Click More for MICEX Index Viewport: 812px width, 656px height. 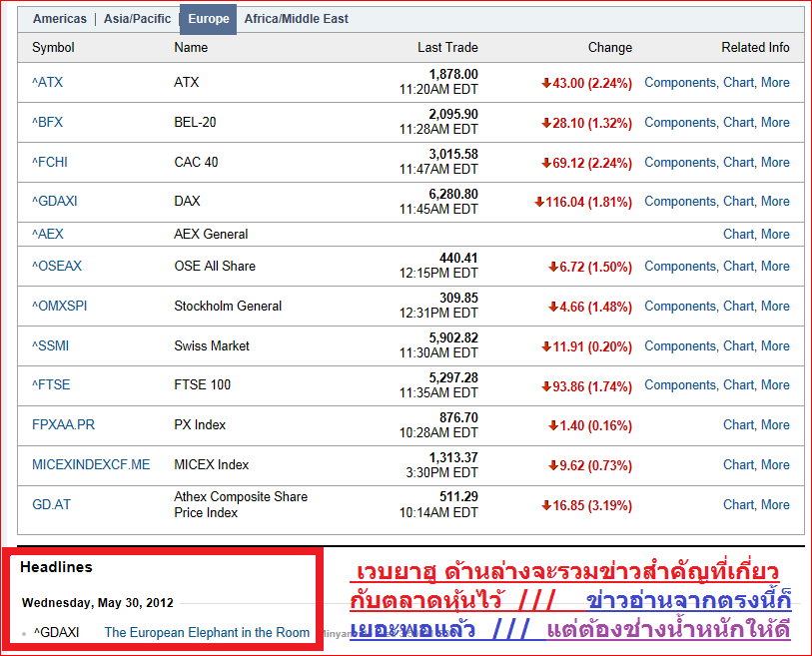pos(775,464)
